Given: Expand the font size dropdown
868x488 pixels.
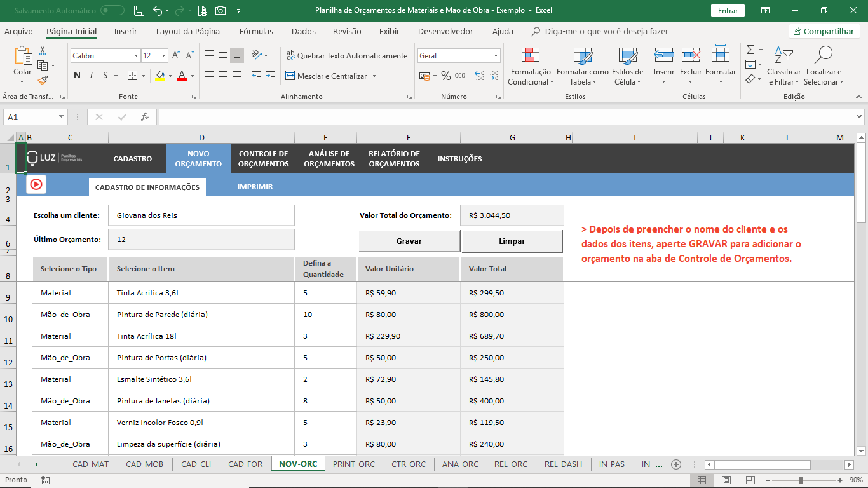Looking at the screenshot, I should [164, 56].
